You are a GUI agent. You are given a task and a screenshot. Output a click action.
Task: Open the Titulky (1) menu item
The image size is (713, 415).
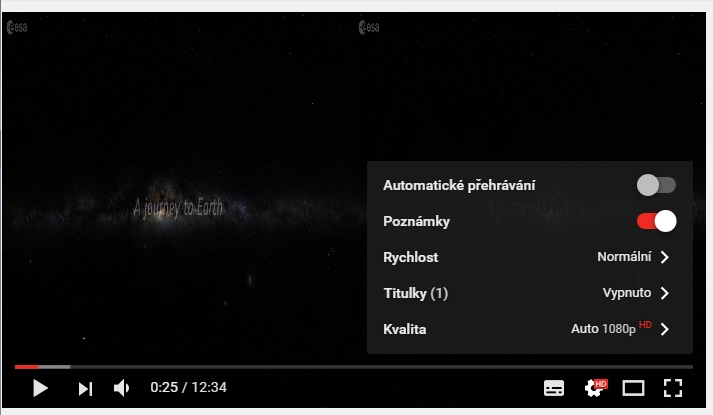click(530, 293)
